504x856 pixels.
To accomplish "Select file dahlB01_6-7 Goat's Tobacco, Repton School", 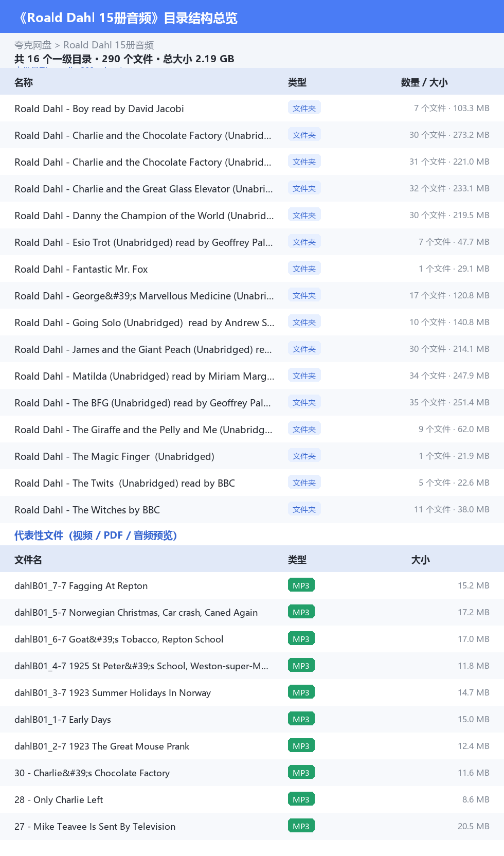I will 119,639.
